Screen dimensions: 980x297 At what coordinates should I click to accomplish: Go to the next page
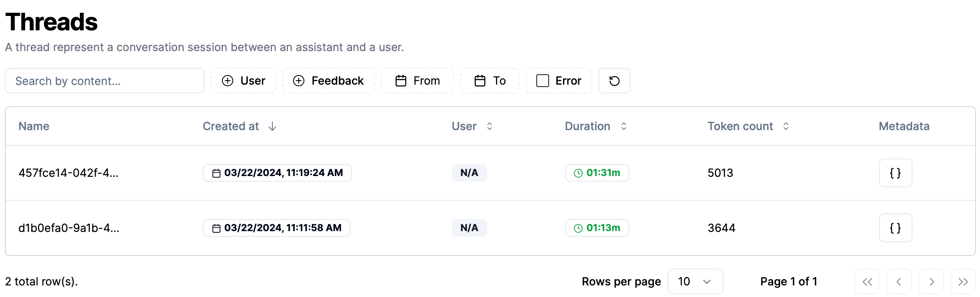931,282
